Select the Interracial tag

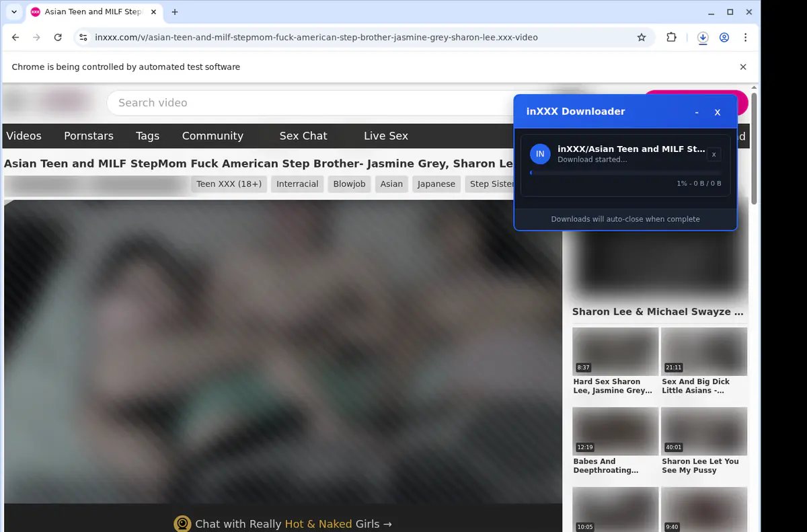[x=297, y=184]
